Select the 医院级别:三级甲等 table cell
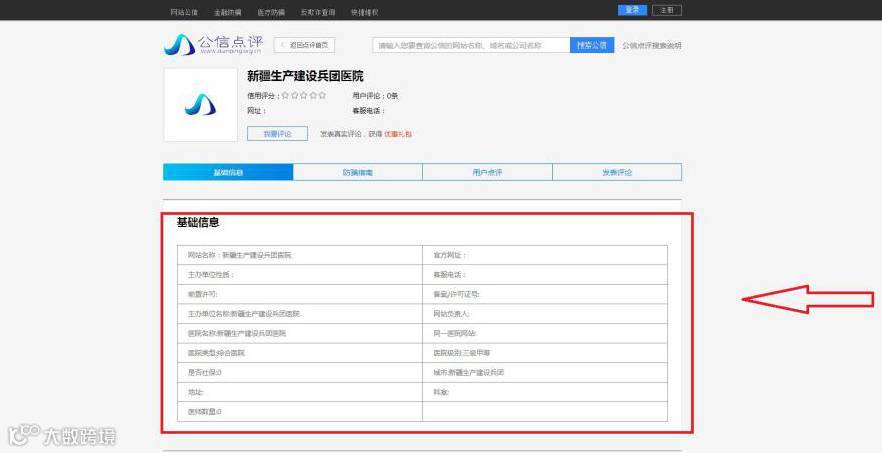 pos(545,353)
